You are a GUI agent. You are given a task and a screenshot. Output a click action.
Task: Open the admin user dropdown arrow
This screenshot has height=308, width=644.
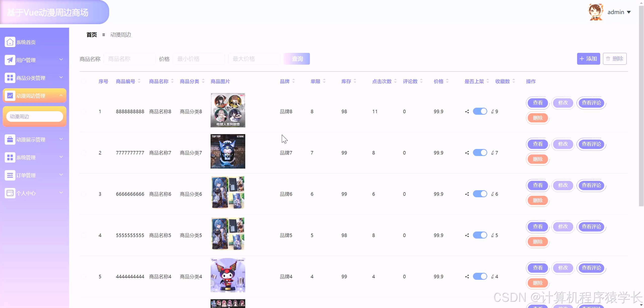tap(629, 12)
